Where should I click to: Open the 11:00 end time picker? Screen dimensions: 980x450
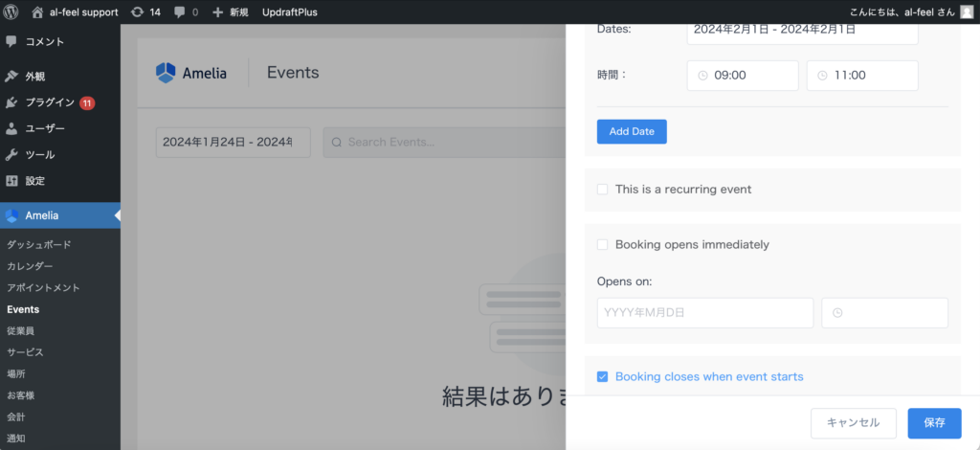coord(862,76)
